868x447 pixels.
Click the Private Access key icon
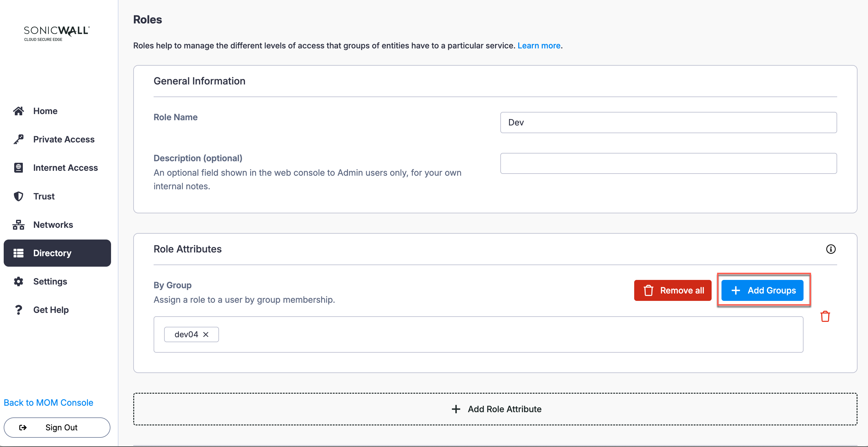point(19,139)
